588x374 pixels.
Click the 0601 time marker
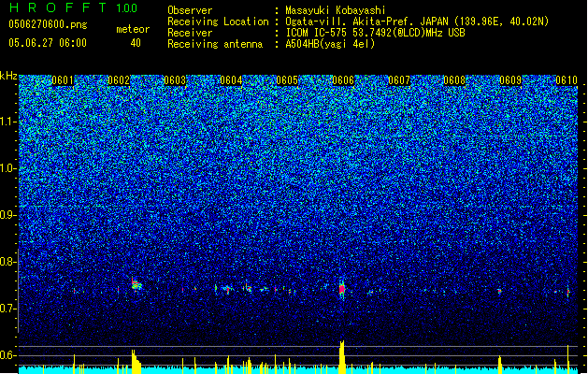pos(63,80)
